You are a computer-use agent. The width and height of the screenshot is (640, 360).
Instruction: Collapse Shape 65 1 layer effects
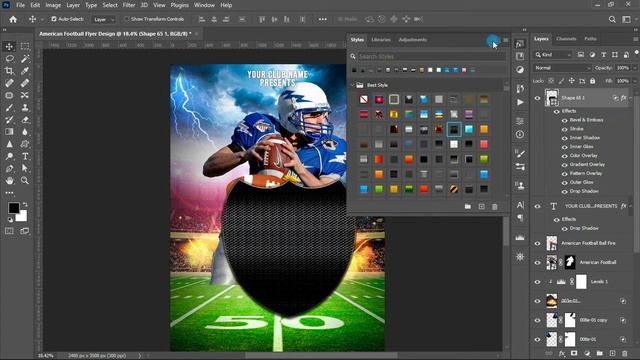631,98
